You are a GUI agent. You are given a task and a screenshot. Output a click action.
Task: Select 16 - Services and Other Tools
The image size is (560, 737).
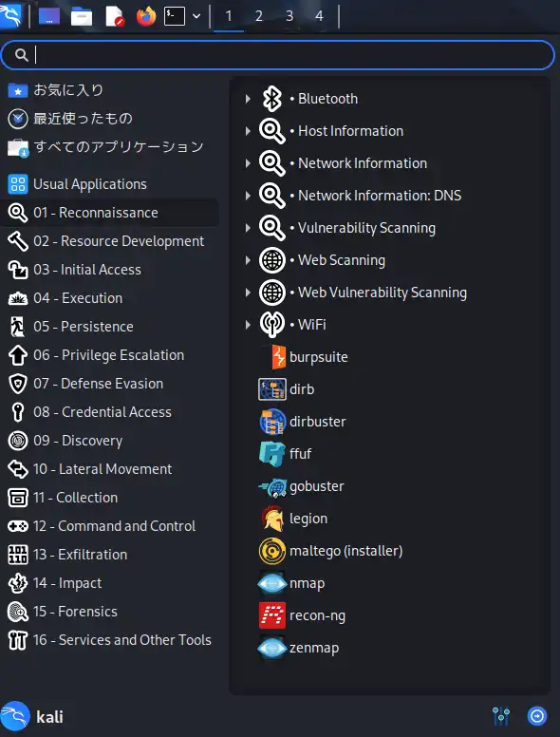tap(109, 640)
